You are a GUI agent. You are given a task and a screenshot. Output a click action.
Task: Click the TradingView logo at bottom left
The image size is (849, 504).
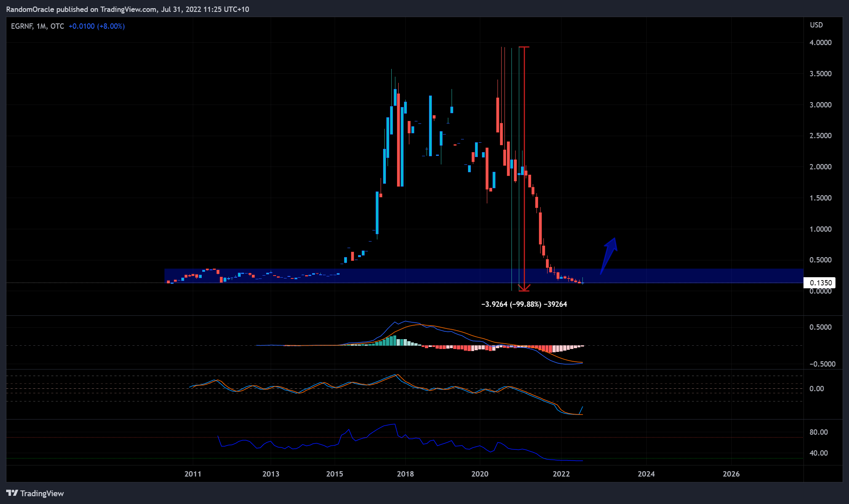(x=35, y=493)
